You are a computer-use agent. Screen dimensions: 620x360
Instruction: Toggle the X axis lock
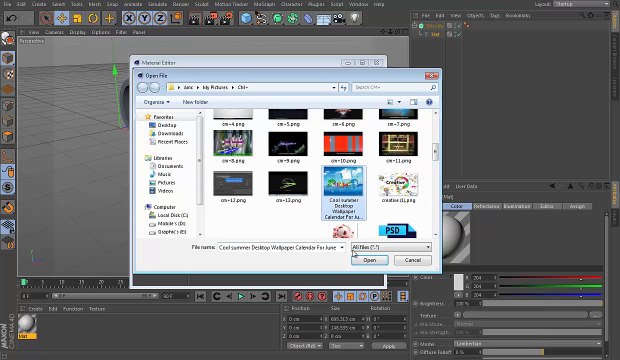[x=129, y=18]
